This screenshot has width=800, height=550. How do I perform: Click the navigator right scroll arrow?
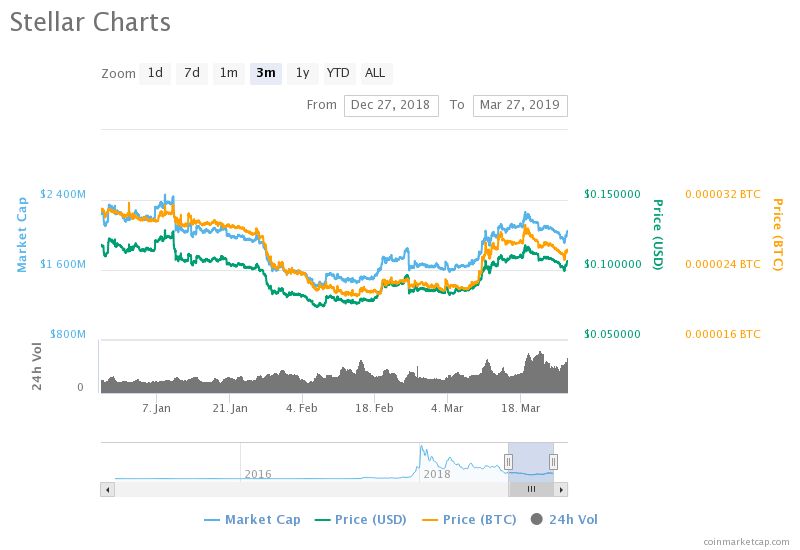(561, 490)
